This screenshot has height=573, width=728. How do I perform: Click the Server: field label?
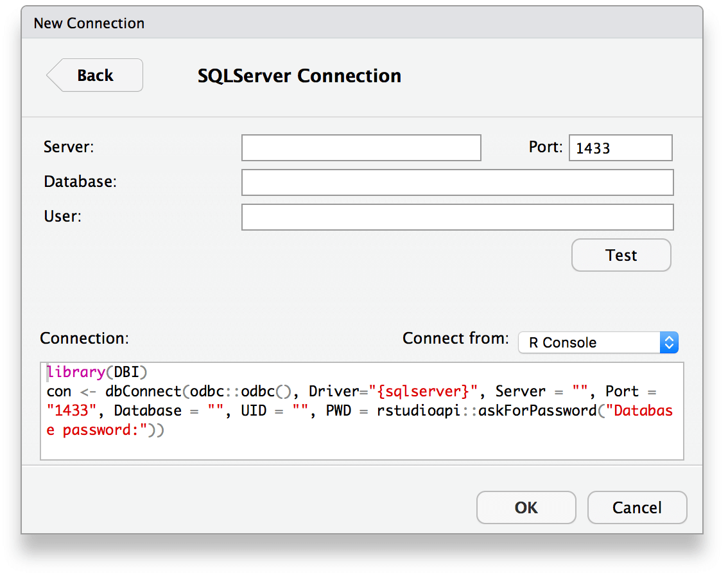pos(68,147)
